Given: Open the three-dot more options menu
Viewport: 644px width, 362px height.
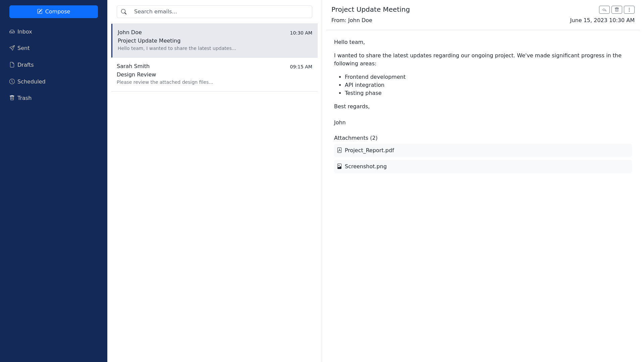Looking at the screenshot, I should [x=629, y=10].
